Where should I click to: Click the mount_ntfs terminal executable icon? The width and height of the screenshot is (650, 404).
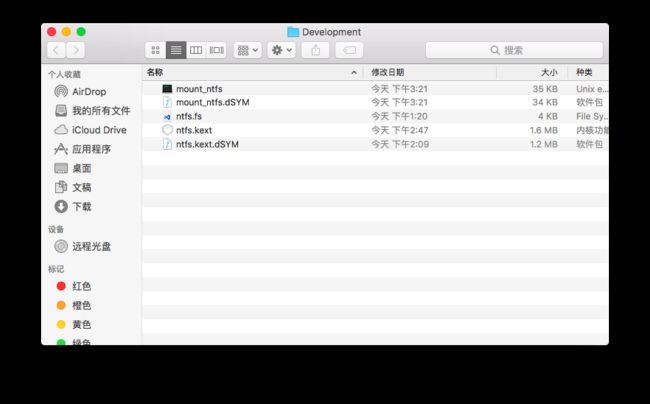pyautogui.click(x=167, y=89)
